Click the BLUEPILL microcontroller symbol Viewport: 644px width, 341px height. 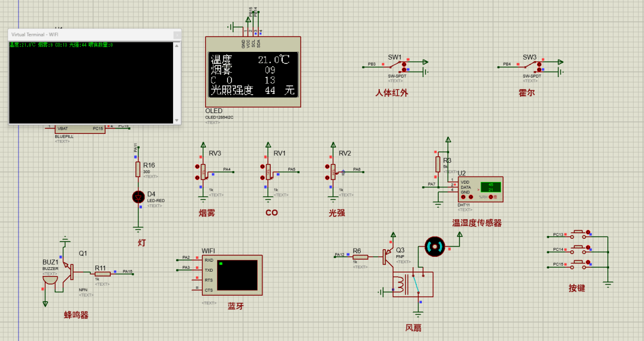tap(79, 128)
